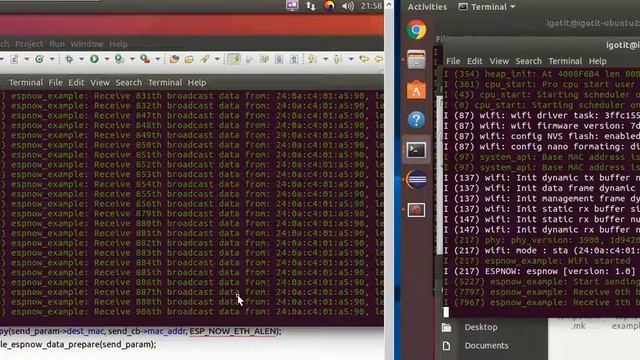Click the keyboard indicator icon in system tray
Viewport: 640px width, 360px height.
292,6
